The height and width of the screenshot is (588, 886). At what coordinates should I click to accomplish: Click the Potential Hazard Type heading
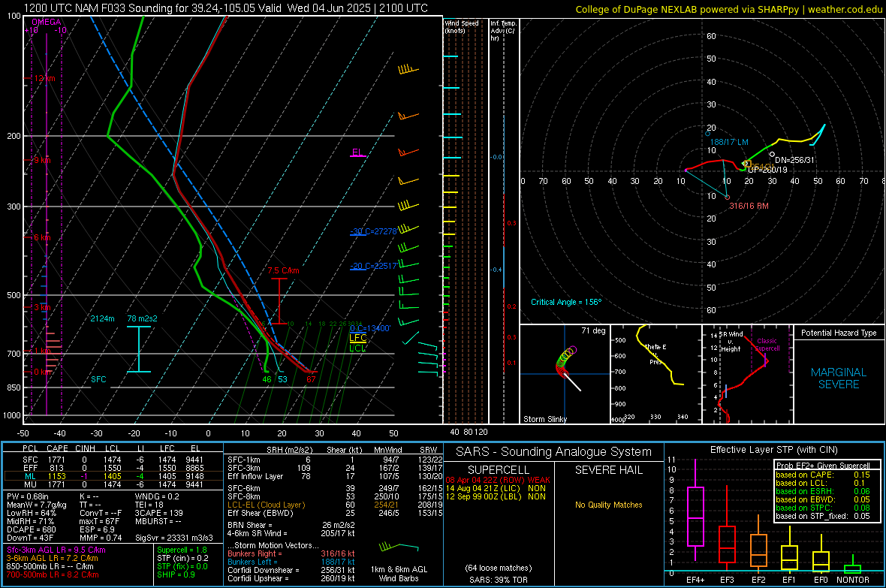pyautogui.click(x=839, y=333)
